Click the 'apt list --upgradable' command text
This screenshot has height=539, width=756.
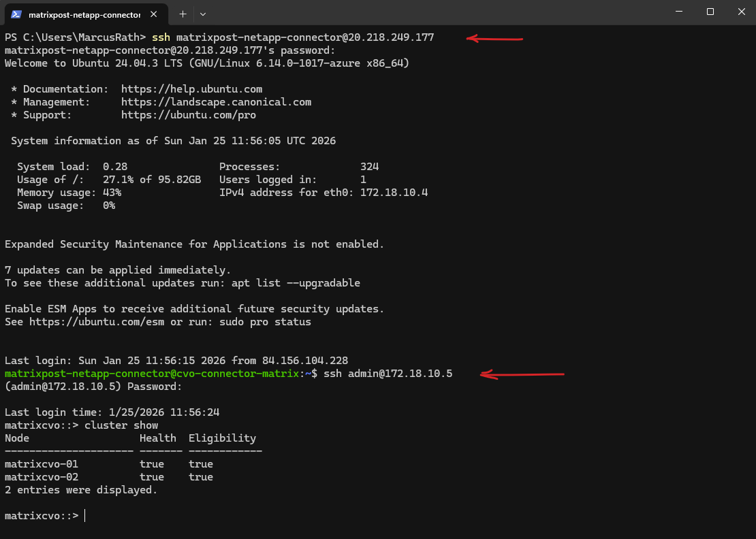pos(296,283)
